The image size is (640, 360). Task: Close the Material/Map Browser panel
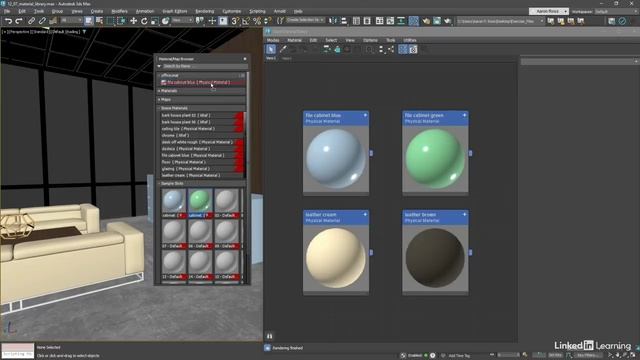pyautogui.click(x=245, y=59)
